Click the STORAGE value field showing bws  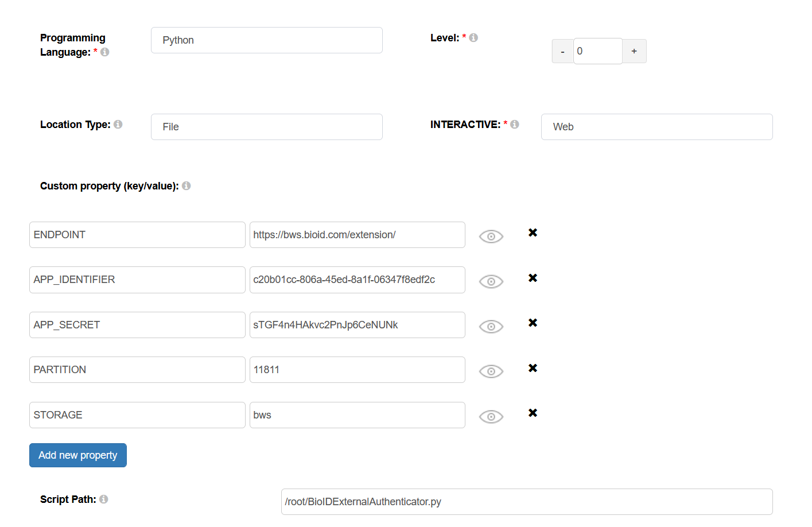[358, 415]
